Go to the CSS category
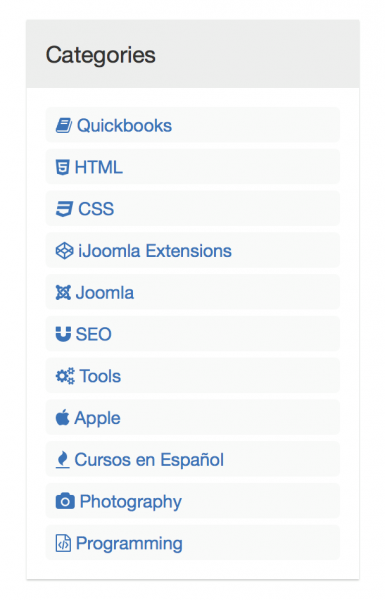Image resolution: width=385 pixels, height=600 pixels. 96,209
